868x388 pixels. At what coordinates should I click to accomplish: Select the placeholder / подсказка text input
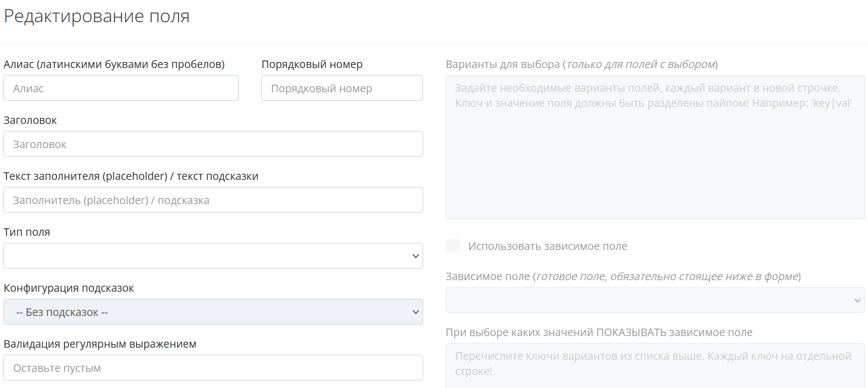click(213, 200)
